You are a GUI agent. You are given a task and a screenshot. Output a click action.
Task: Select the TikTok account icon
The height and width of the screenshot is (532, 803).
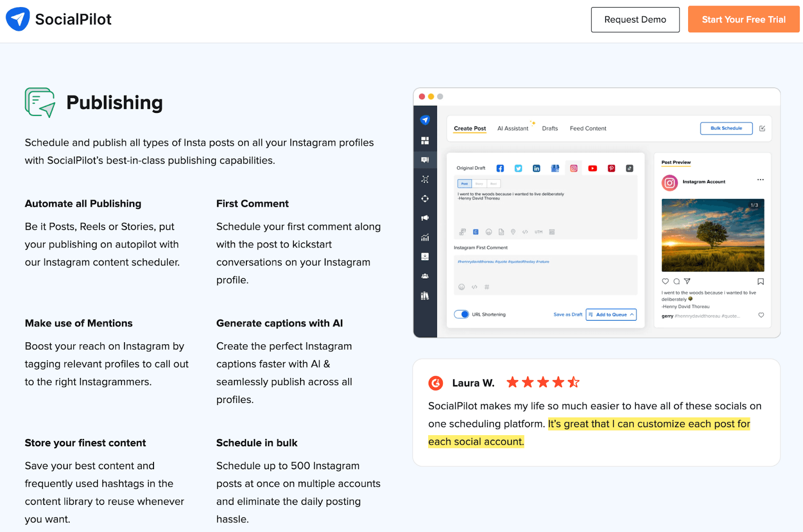tap(629, 169)
